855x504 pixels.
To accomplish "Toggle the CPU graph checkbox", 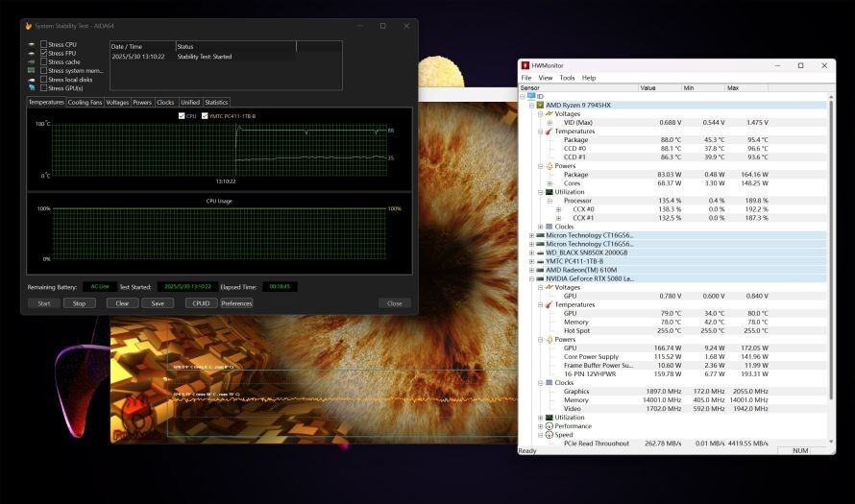I will pos(182,115).
